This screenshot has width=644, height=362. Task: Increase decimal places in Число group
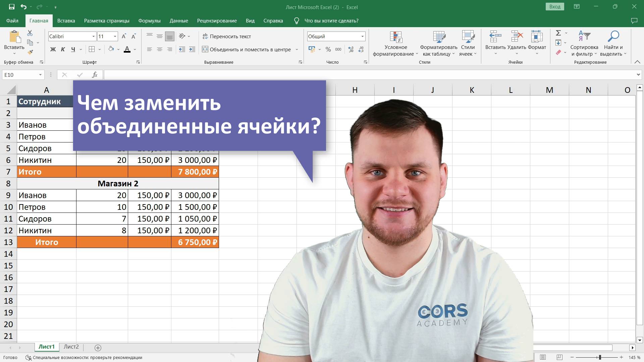pyautogui.click(x=351, y=49)
